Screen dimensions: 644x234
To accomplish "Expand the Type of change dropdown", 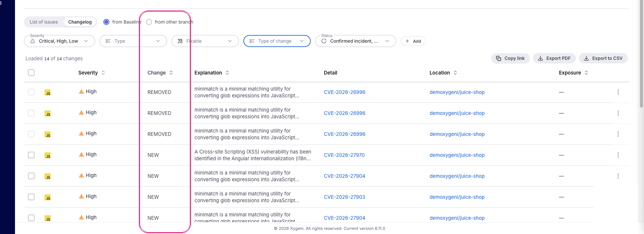I will (277, 41).
